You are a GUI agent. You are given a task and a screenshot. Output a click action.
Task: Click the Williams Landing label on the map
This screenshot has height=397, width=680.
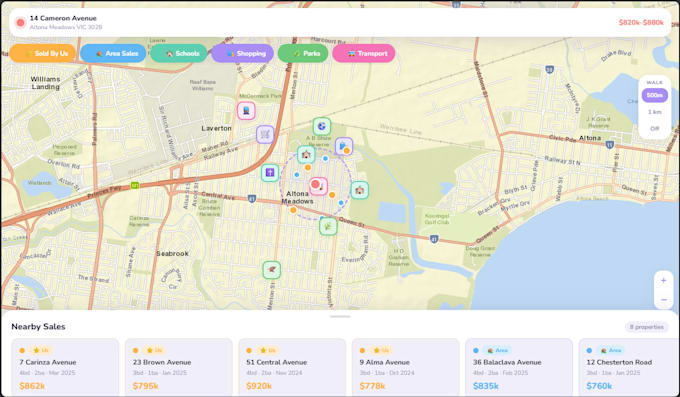(x=45, y=83)
